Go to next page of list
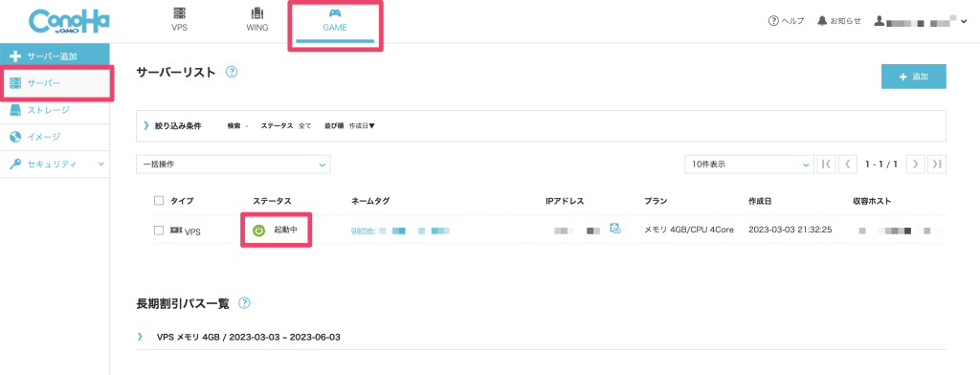 point(915,165)
